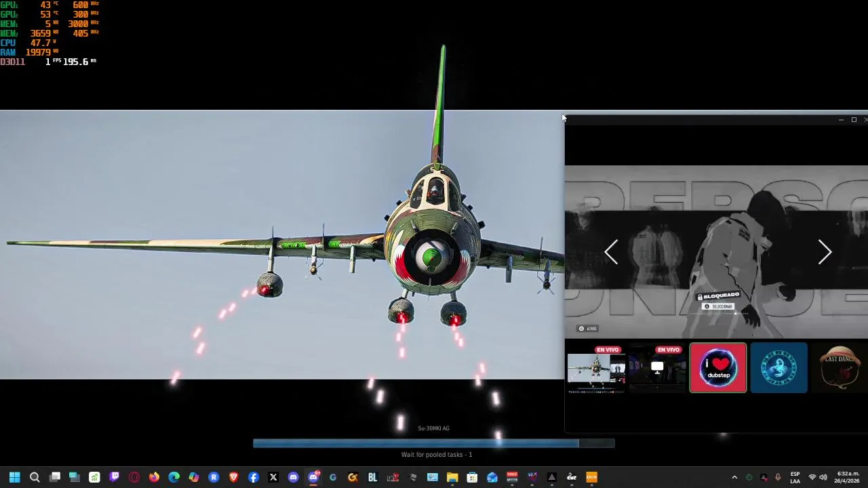Viewport: 868px width, 488px height.
Task: Open Microsoft Store from the taskbar
Action: [472, 477]
